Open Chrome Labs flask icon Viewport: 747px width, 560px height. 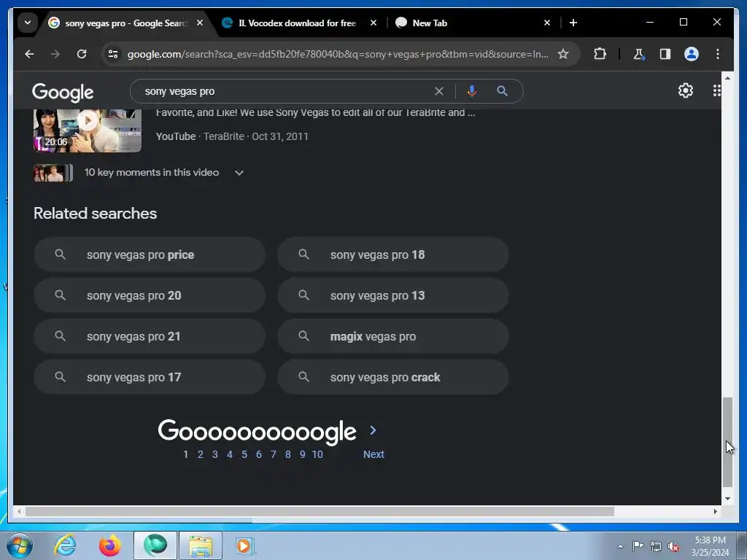(x=639, y=54)
